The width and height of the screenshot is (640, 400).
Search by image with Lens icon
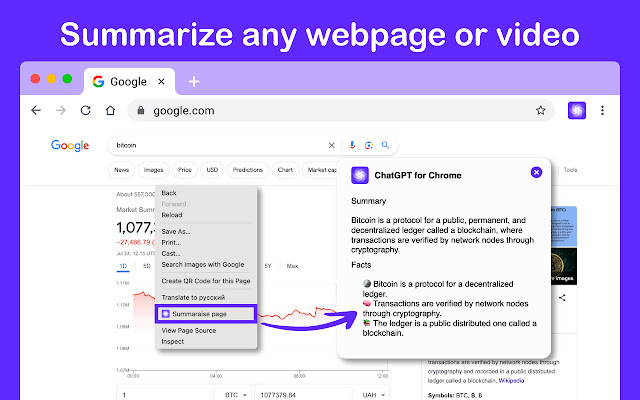pyautogui.click(x=369, y=145)
